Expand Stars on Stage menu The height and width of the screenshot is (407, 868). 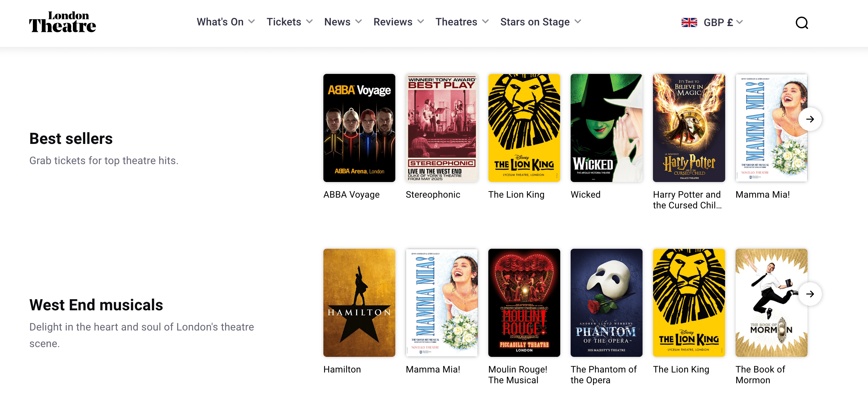[540, 22]
